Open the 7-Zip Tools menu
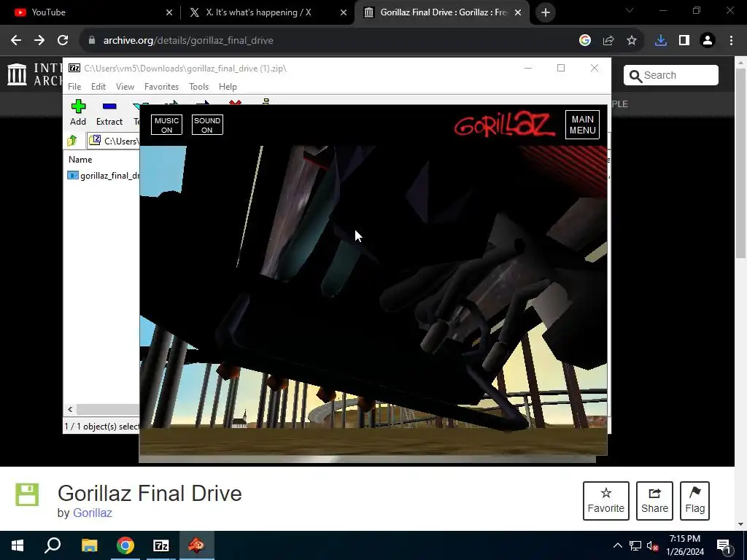The height and width of the screenshot is (560, 747). click(198, 87)
